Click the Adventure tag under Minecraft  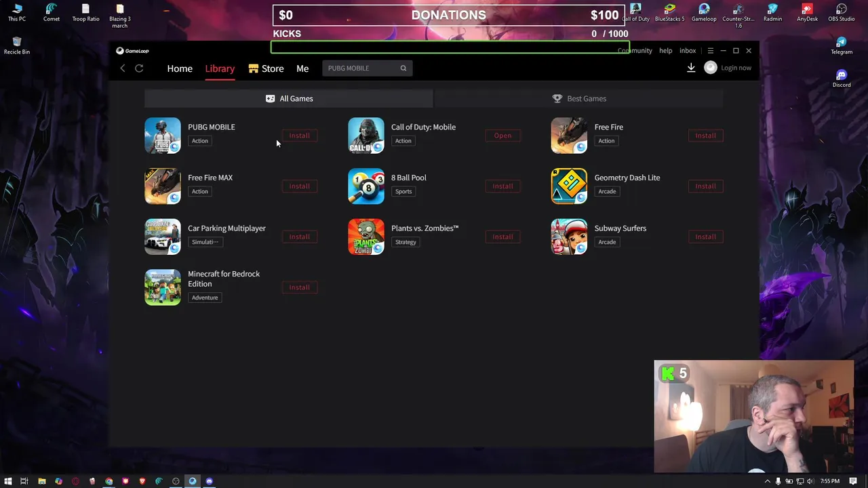[204, 298]
